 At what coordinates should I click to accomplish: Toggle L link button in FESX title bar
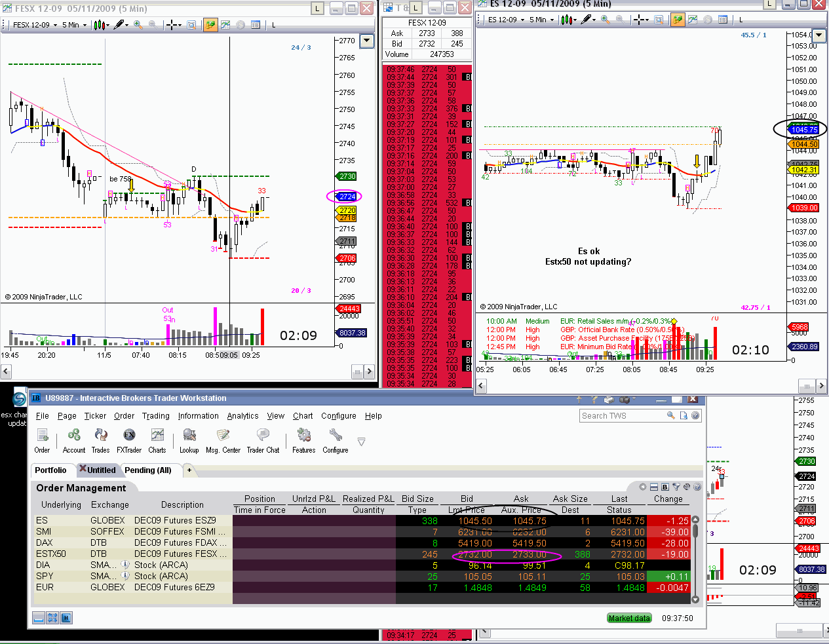[317, 8]
